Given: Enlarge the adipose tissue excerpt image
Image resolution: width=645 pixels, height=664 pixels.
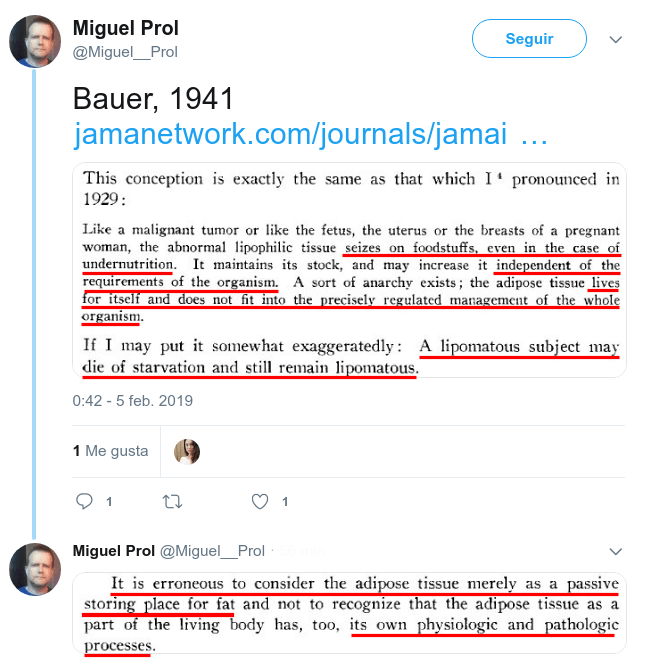Looking at the screenshot, I should pos(349,614).
